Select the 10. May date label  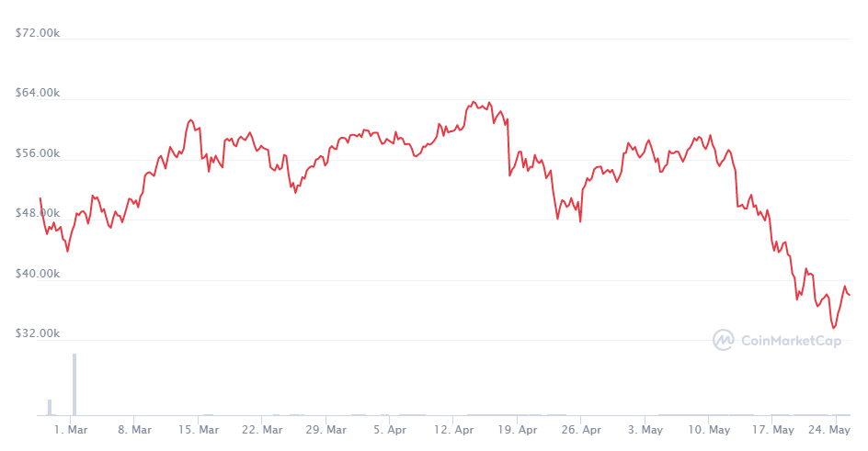coord(709,429)
